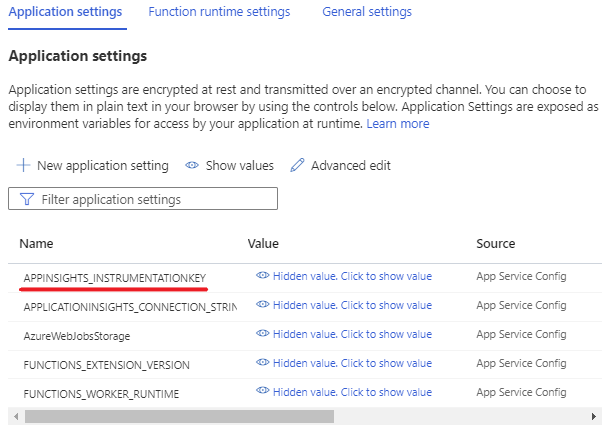Open the Learn more link
The height and width of the screenshot is (428, 607).
pyautogui.click(x=398, y=124)
